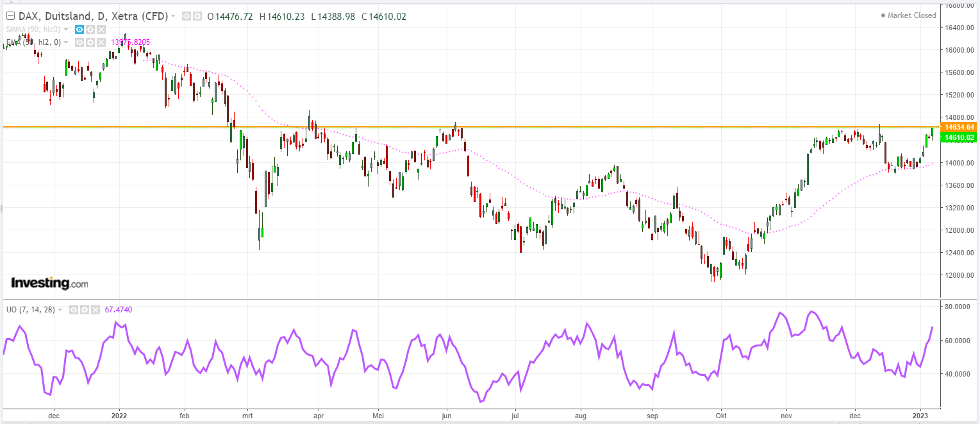Remove the UO oscillator with the X
Image resolution: width=980 pixels, height=424 pixels.
point(96,310)
